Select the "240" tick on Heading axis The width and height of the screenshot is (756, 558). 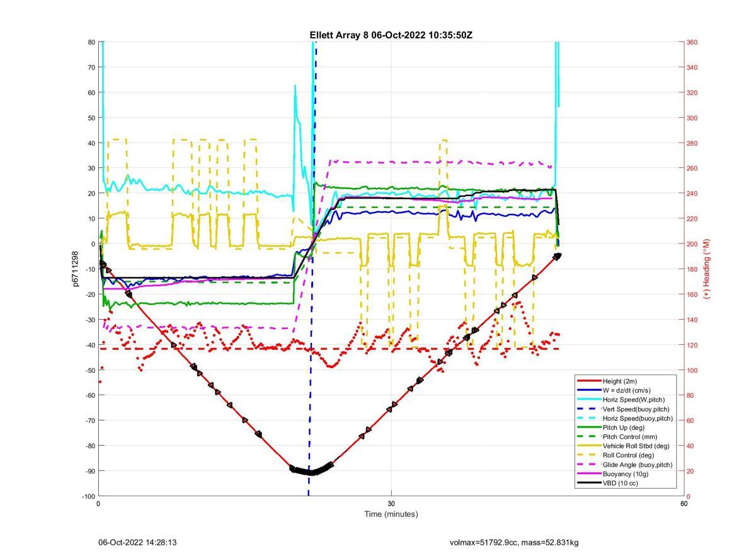tap(692, 194)
